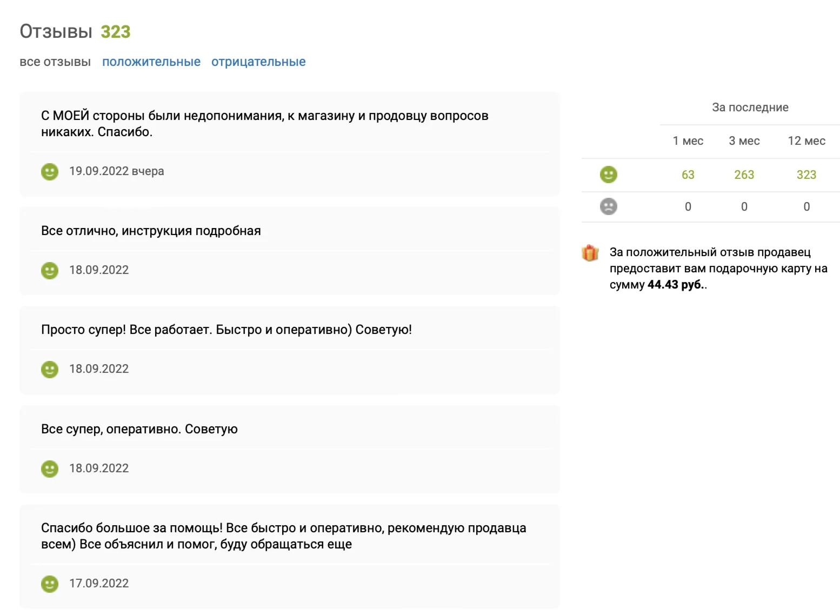
Task: Open the 'положительные' reviews tab
Action: 151,62
